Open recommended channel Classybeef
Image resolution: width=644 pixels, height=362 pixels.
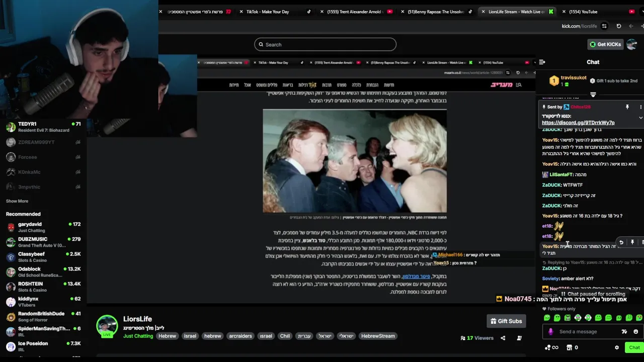tap(43, 257)
